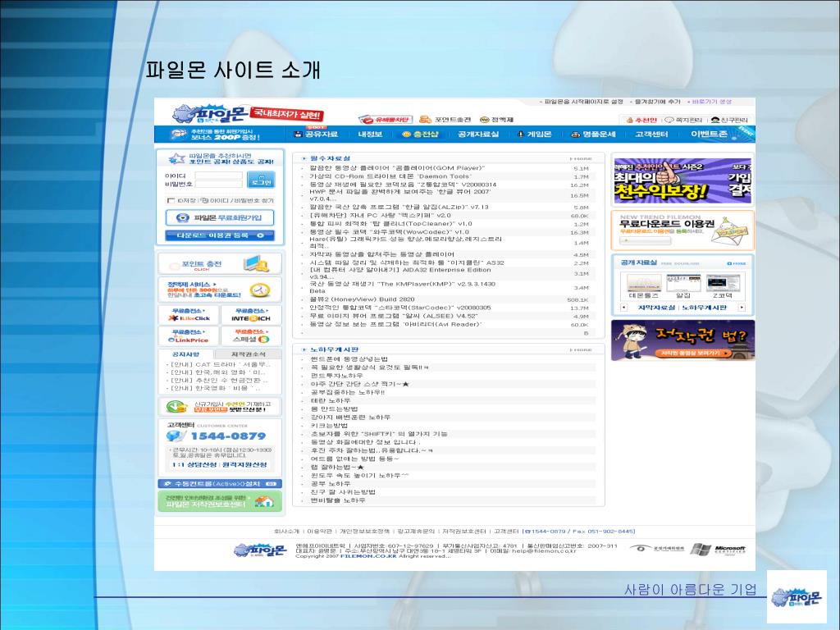The width and height of the screenshot is (840, 630).
Task: Open 포인트충전 coin link in the header
Action: [445, 120]
